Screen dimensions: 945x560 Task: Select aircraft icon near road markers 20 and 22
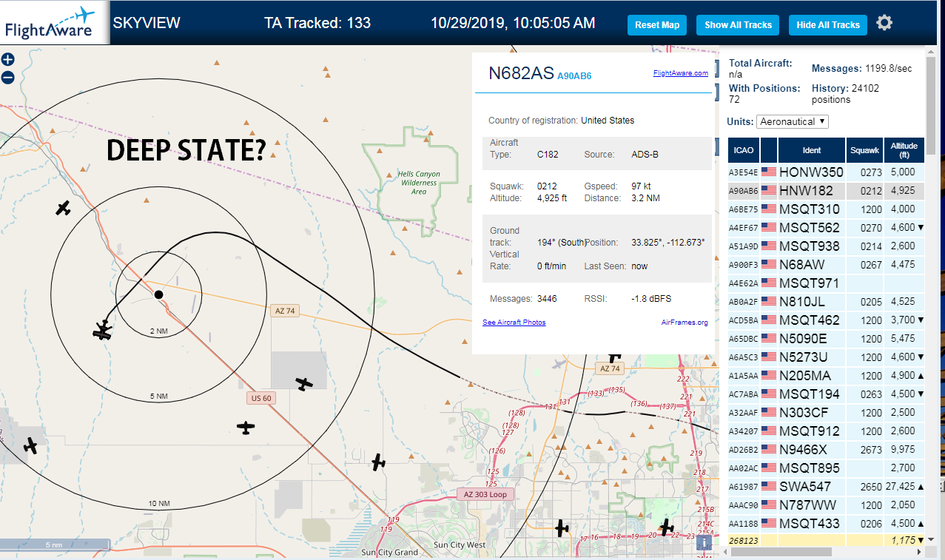pyautogui.click(x=667, y=527)
